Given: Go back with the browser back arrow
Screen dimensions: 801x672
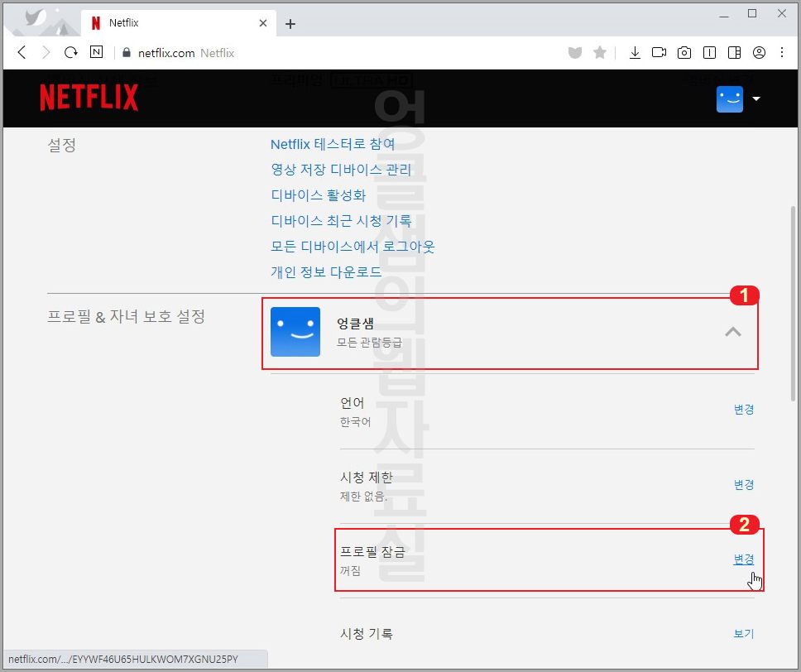Looking at the screenshot, I should (22, 52).
